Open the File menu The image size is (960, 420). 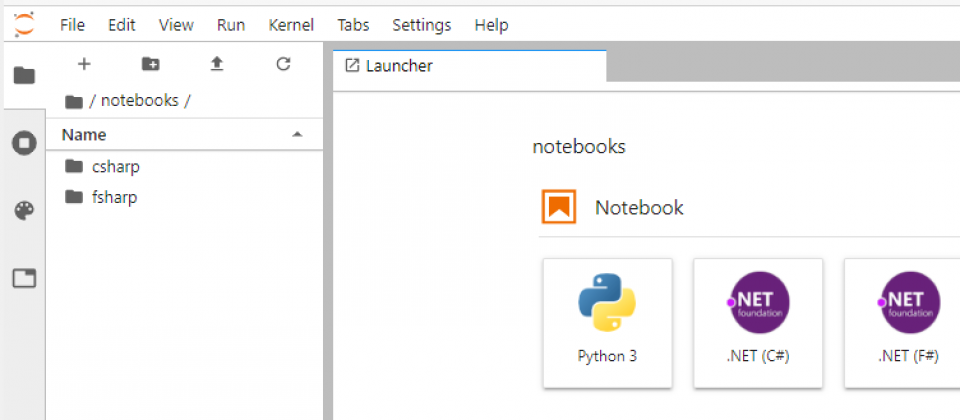point(72,25)
